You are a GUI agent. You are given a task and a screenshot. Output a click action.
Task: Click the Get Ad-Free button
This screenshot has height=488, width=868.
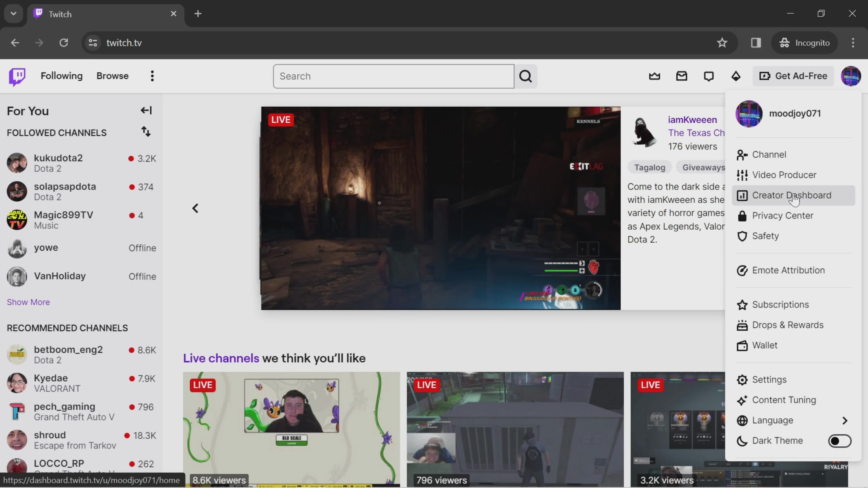pyautogui.click(x=793, y=76)
